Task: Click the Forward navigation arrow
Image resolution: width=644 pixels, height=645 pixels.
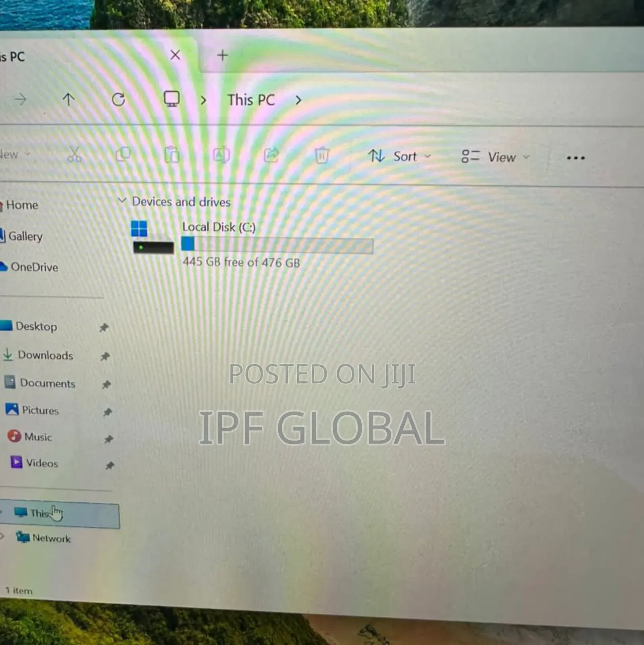Action: (x=21, y=99)
